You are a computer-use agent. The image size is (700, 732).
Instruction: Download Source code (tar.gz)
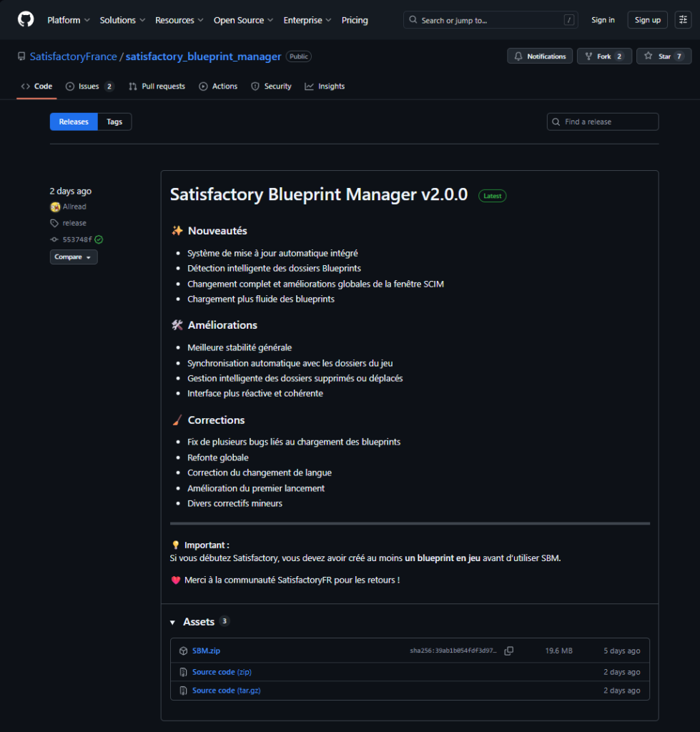pos(226,691)
